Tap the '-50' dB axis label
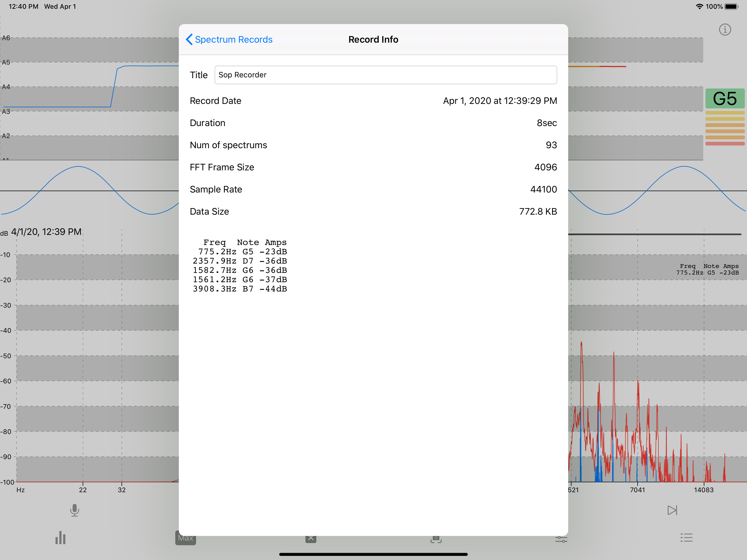 (6, 356)
